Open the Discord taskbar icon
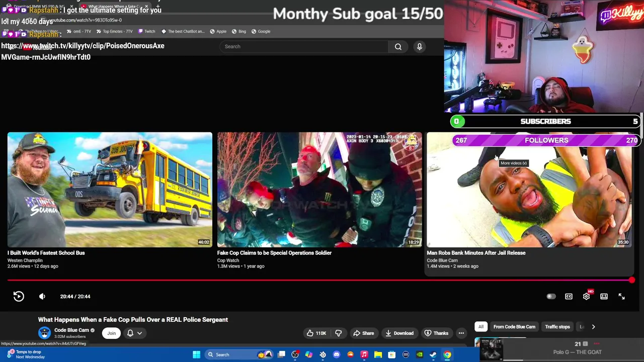Viewport: 644px width, 362px height. [337, 354]
